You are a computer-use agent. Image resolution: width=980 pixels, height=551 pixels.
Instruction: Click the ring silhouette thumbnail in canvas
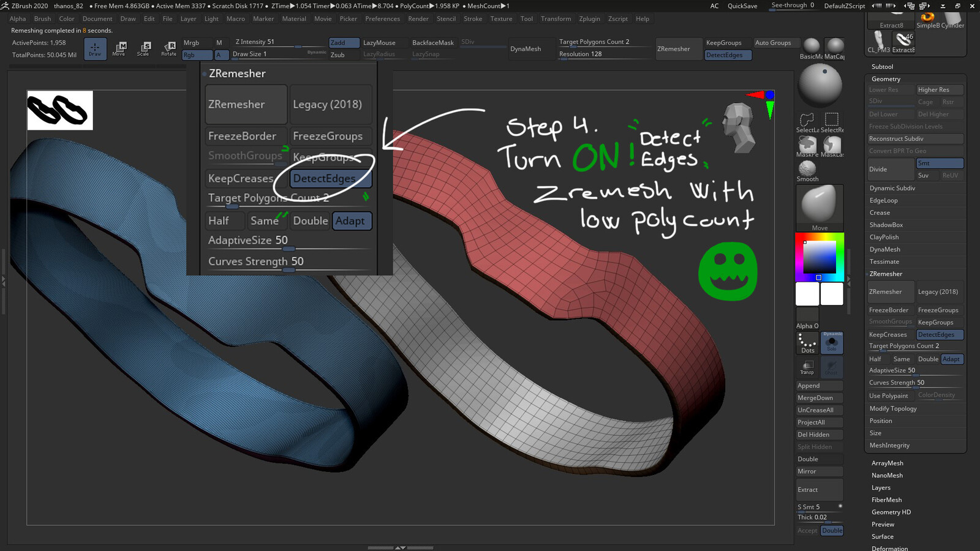tap(60, 110)
